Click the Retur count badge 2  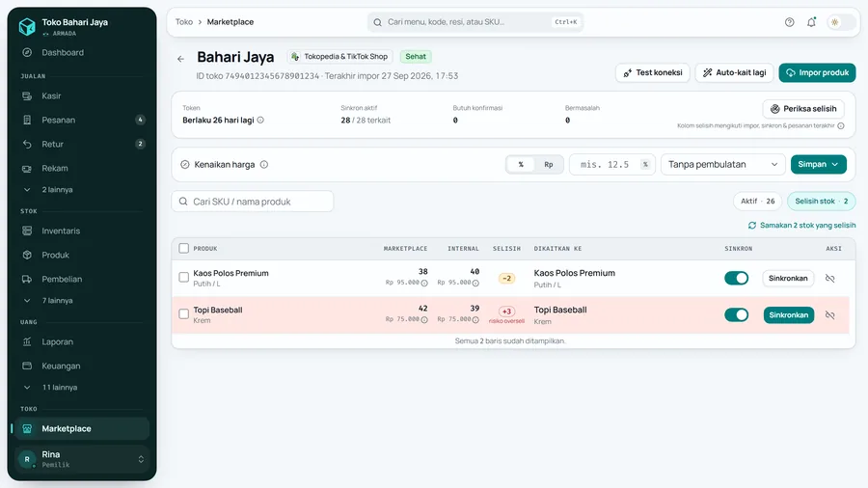point(140,145)
